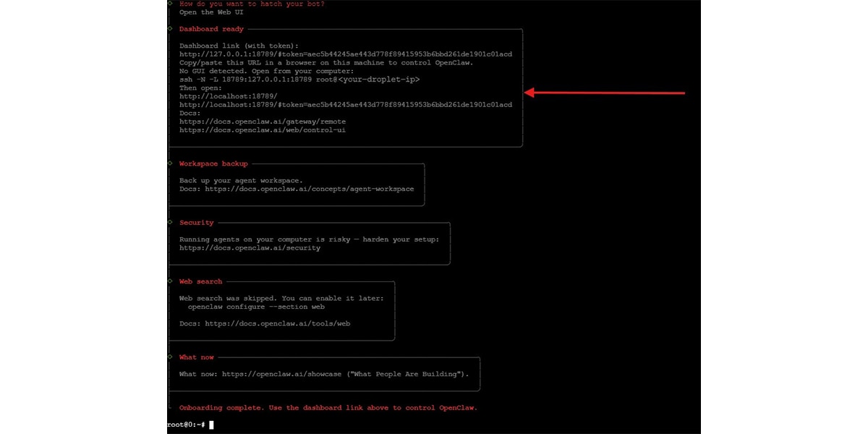Click the diamond beside Open the Web UI

170,12
